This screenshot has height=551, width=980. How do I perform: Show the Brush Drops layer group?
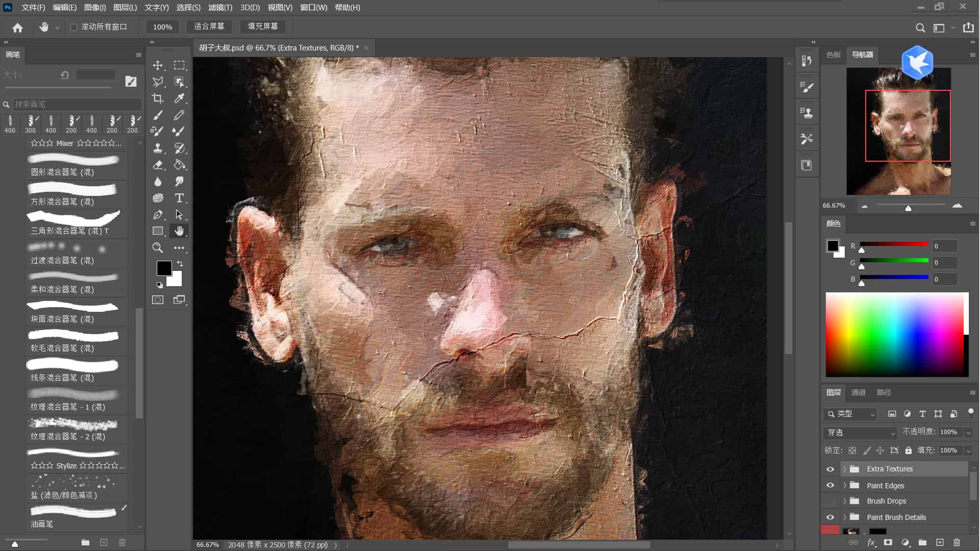coord(830,501)
